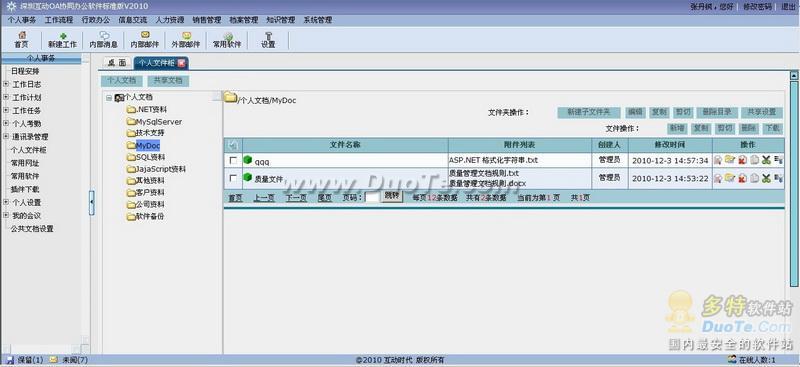Screen dimensions: 800x367
Task: Check the box beside qqq file
Action: [233, 160]
